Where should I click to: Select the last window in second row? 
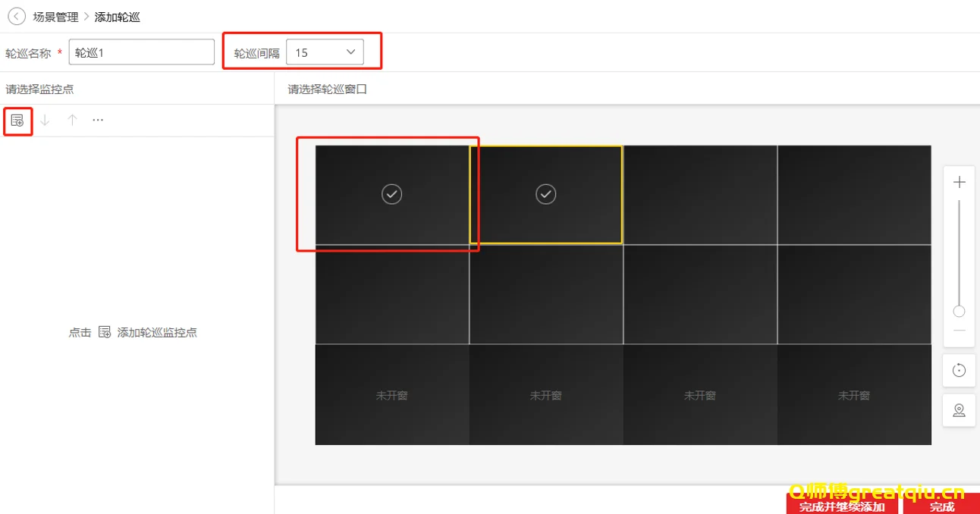(854, 294)
